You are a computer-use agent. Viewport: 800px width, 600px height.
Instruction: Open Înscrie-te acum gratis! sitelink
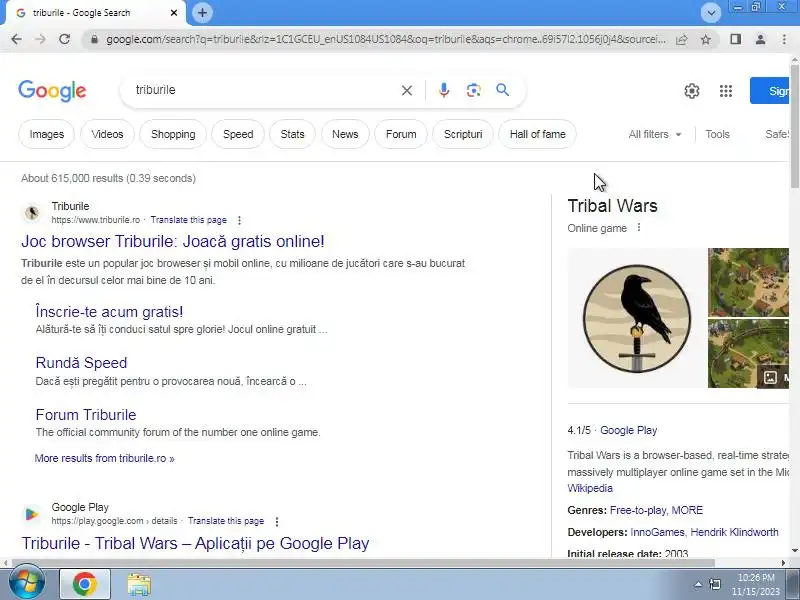click(109, 312)
